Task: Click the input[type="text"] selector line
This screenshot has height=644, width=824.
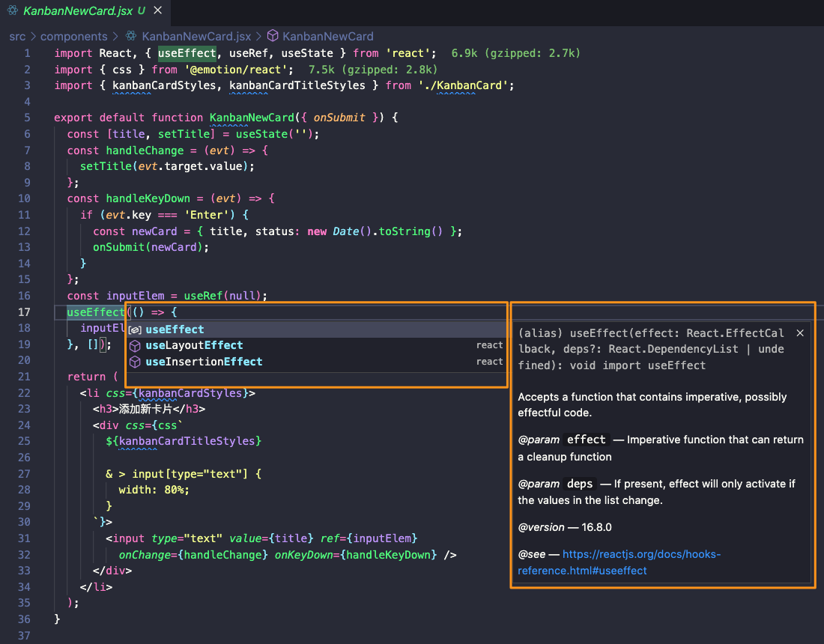Action: (184, 474)
